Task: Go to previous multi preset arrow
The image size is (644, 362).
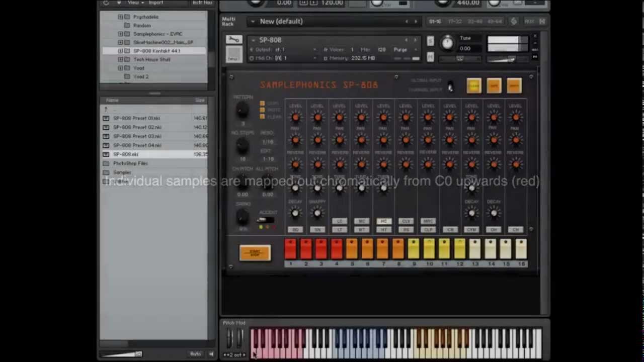Action: 407,22
